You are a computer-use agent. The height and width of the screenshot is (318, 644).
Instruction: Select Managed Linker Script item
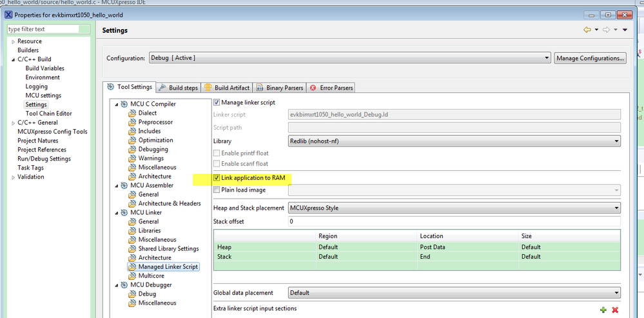168,266
